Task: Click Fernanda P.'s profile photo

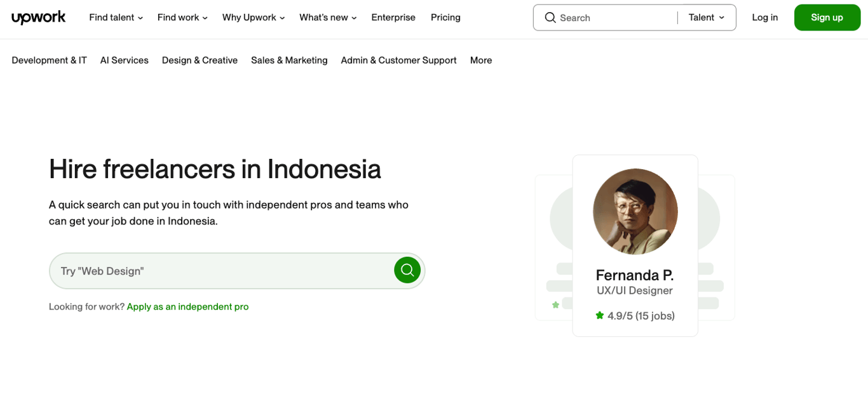Action: tap(635, 211)
